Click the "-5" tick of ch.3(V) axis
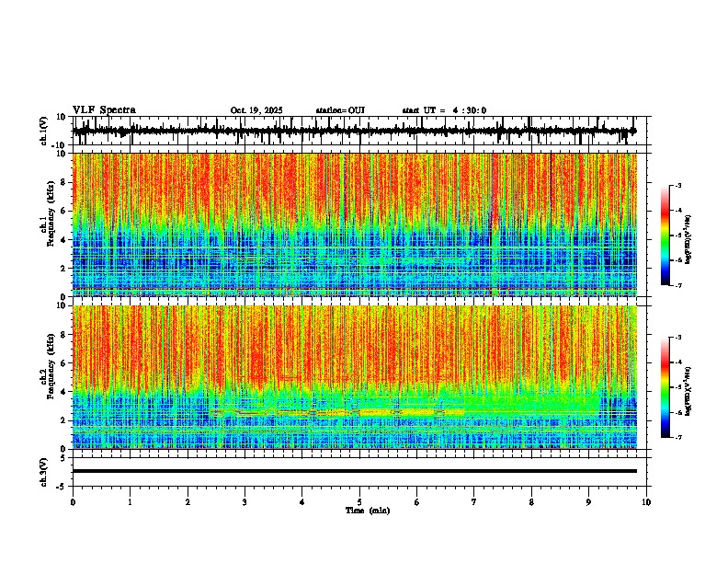The image size is (728, 563). click(x=62, y=487)
